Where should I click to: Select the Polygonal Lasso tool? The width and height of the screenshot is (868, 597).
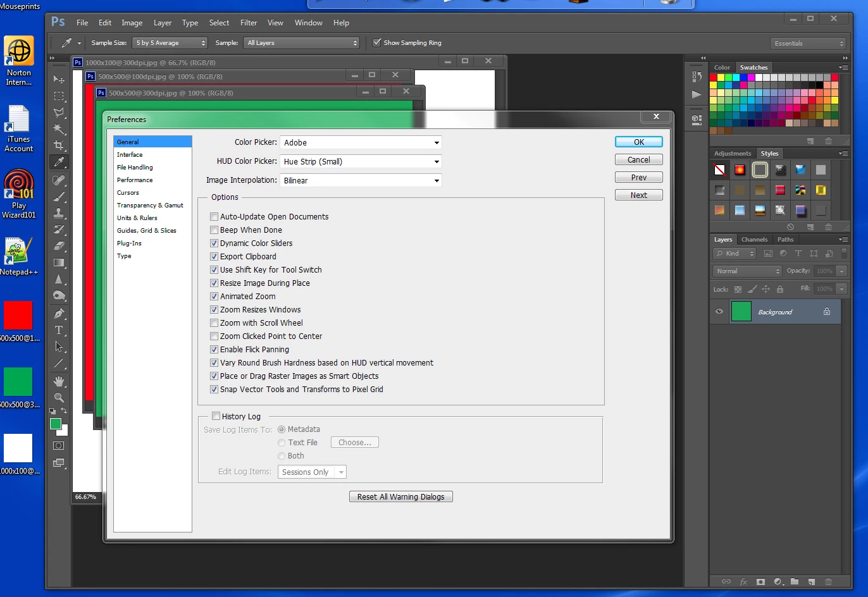click(x=59, y=113)
